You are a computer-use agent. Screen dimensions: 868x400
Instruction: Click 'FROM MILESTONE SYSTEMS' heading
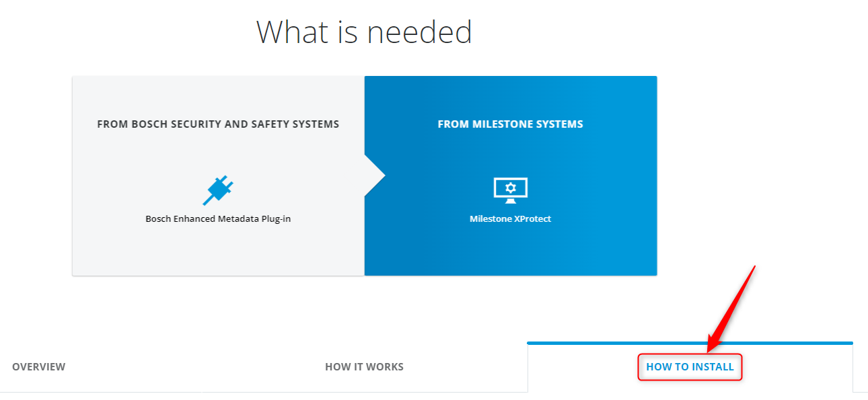pyautogui.click(x=510, y=124)
